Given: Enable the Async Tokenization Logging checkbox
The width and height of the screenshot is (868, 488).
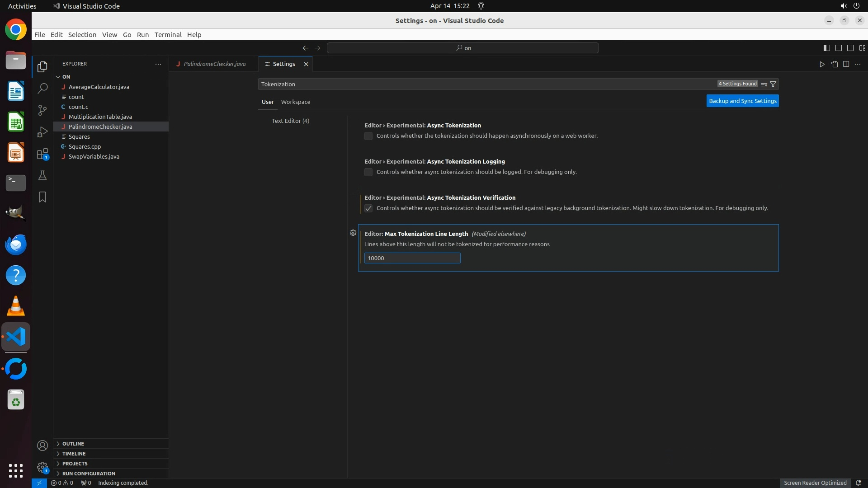Looking at the screenshot, I should pyautogui.click(x=368, y=172).
